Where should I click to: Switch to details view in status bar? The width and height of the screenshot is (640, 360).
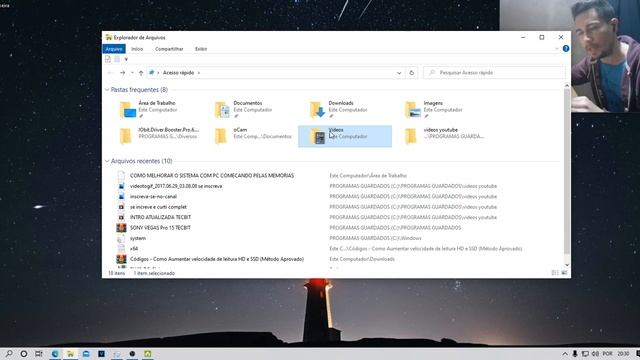(x=555, y=273)
